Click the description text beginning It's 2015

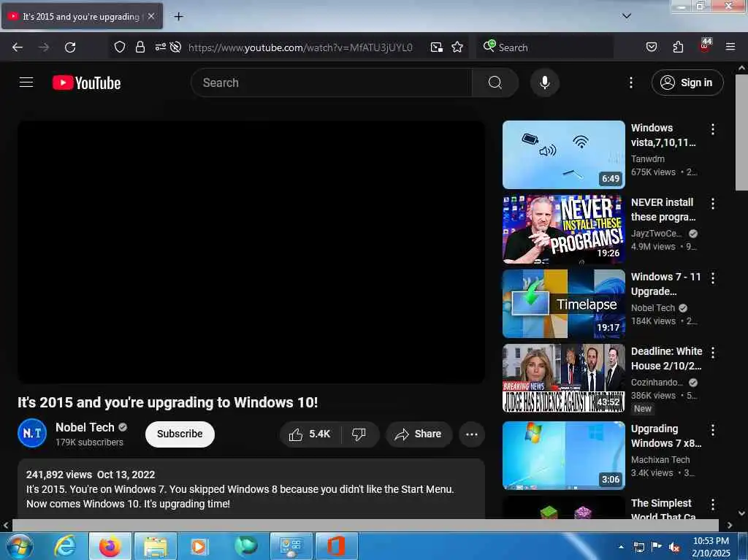(240, 496)
